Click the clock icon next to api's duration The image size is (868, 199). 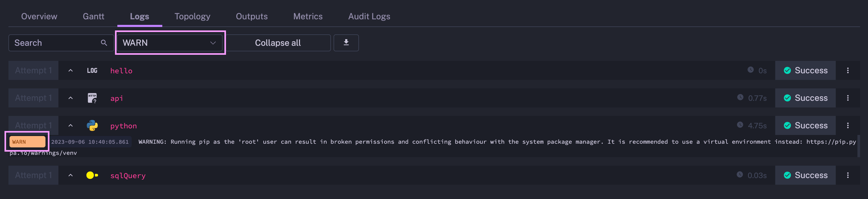click(740, 97)
